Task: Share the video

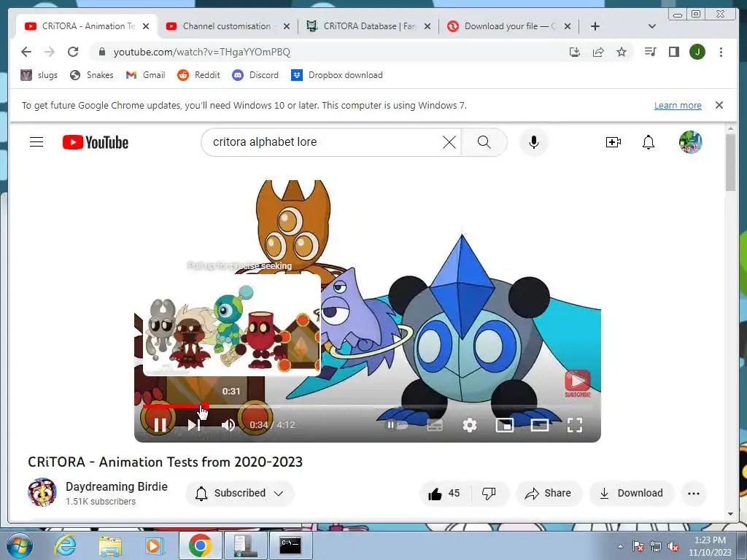Action: tap(549, 494)
